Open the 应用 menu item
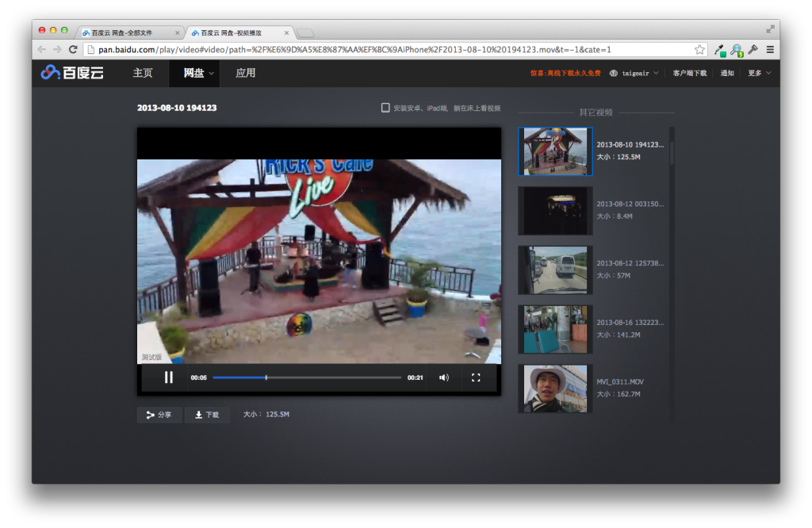 coord(246,73)
